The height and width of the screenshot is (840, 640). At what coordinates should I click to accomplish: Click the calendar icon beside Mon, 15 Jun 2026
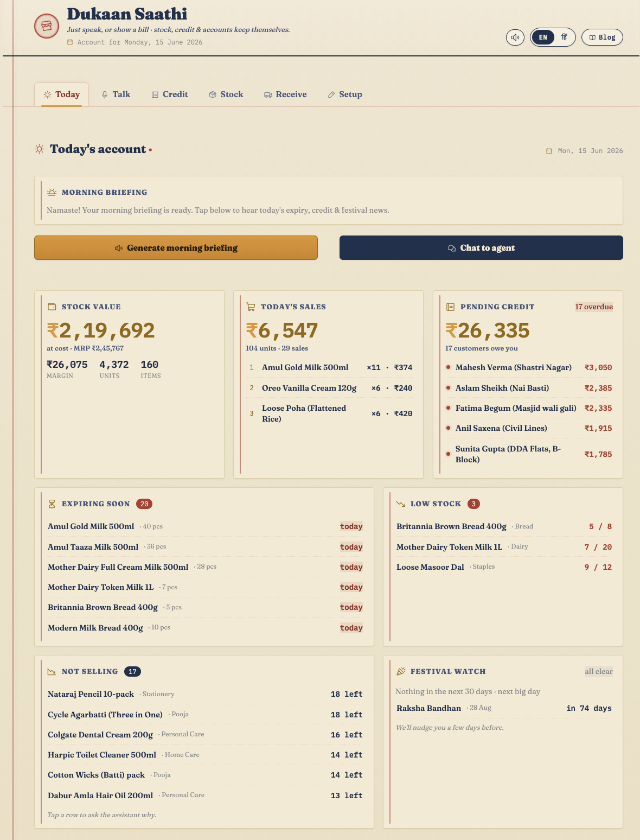pos(549,151)
